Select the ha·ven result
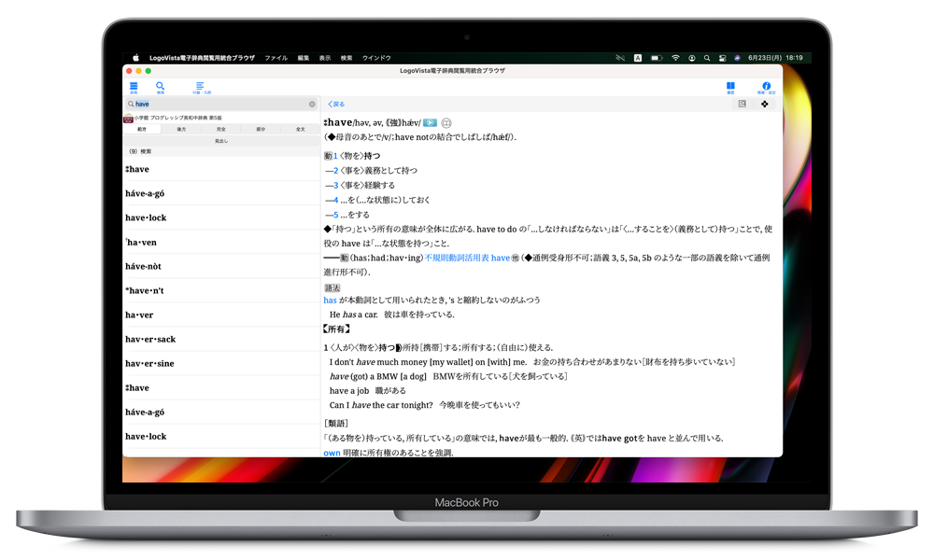 click(x=221, y=243)
